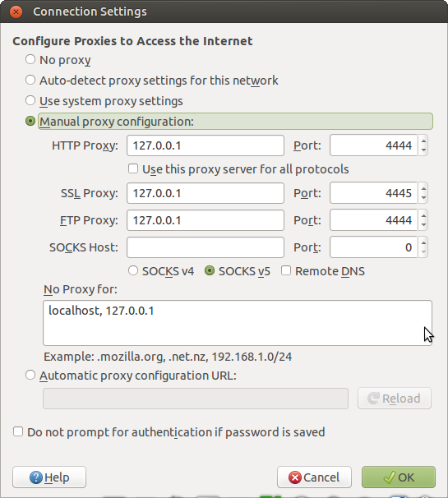
Task: Tick the Remote DNS checkbox
Action: pos(286,271)
